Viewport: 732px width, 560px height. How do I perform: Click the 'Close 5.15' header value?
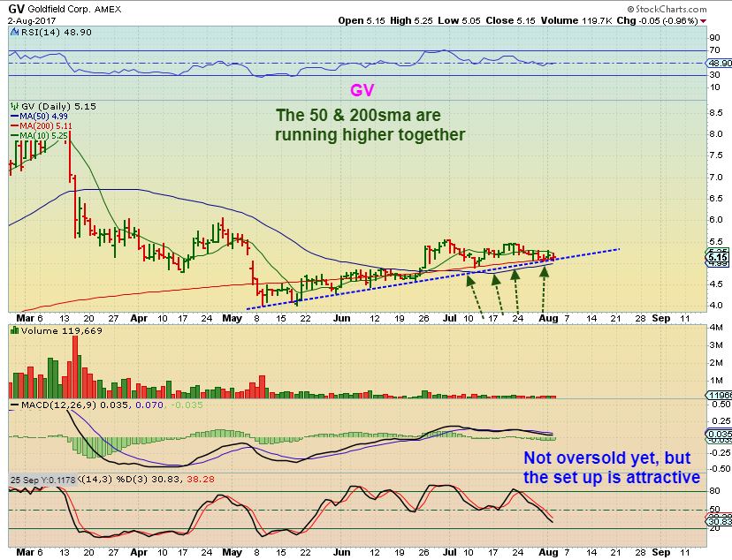coord(510,20)
